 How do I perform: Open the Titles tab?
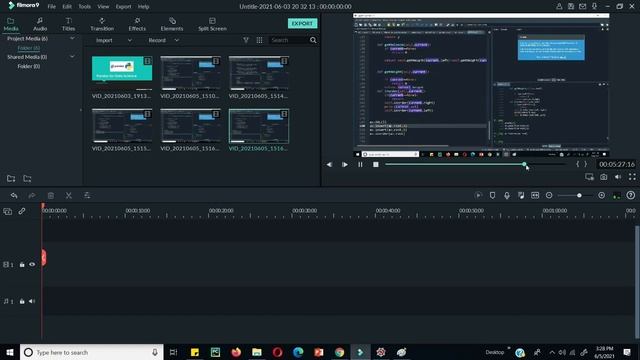pyautogui.click(x=69, y=24)
